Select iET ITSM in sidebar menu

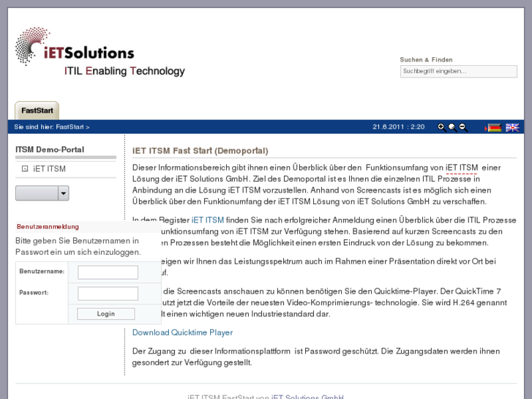[49, 169]
